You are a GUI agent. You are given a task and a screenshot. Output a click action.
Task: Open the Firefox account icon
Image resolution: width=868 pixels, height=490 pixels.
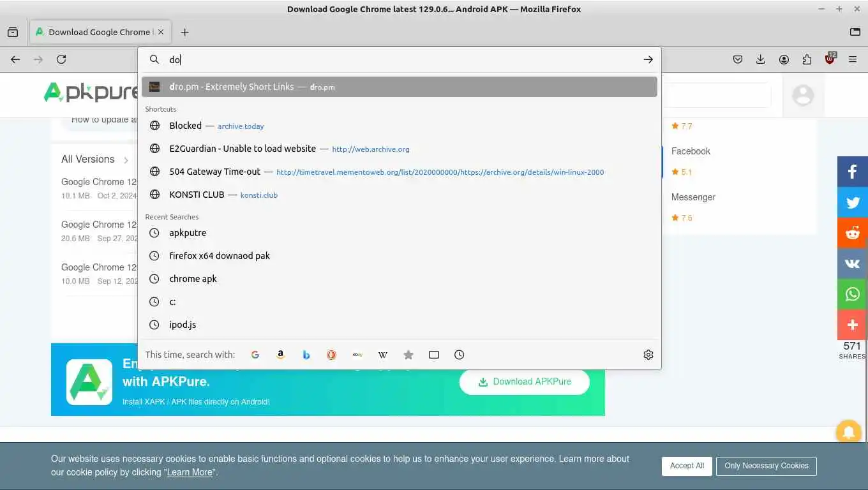click(x=784, y=59)
